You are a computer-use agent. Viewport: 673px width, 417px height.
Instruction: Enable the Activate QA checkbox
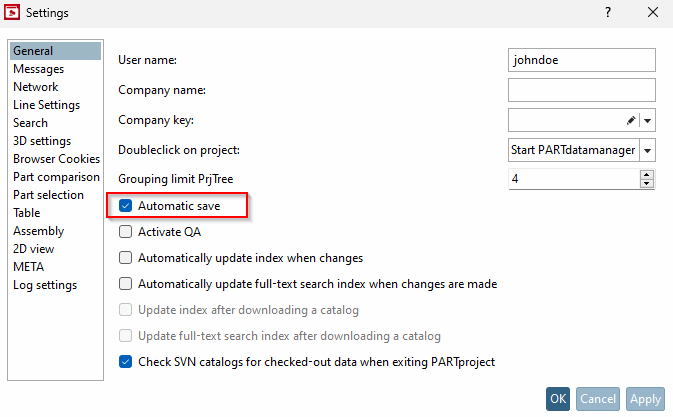click(125, 232)
